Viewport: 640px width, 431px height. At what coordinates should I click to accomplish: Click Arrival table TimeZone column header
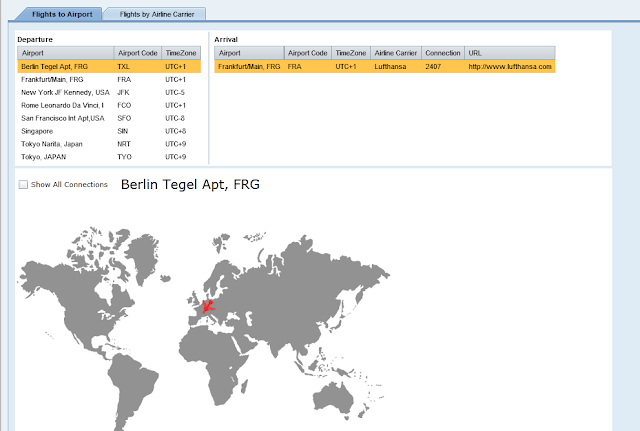pyautogui.click(x=351, y=53)
